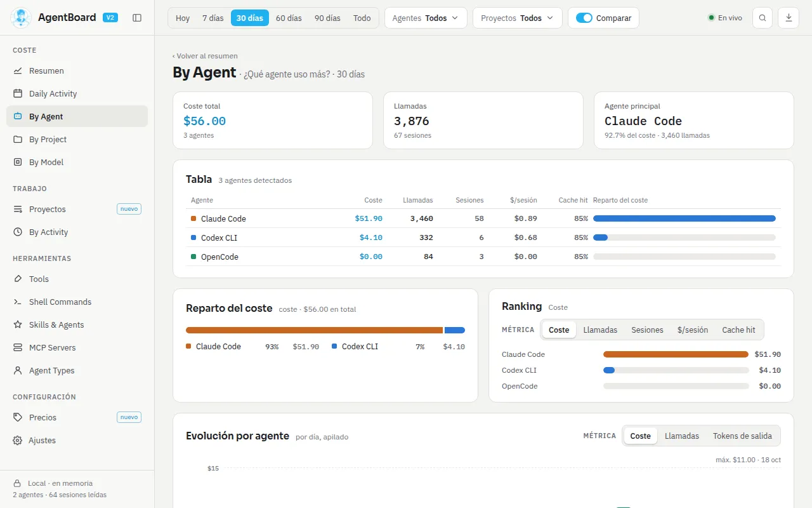
Task: Select the 7 días time range
Action: click(213, 18)
